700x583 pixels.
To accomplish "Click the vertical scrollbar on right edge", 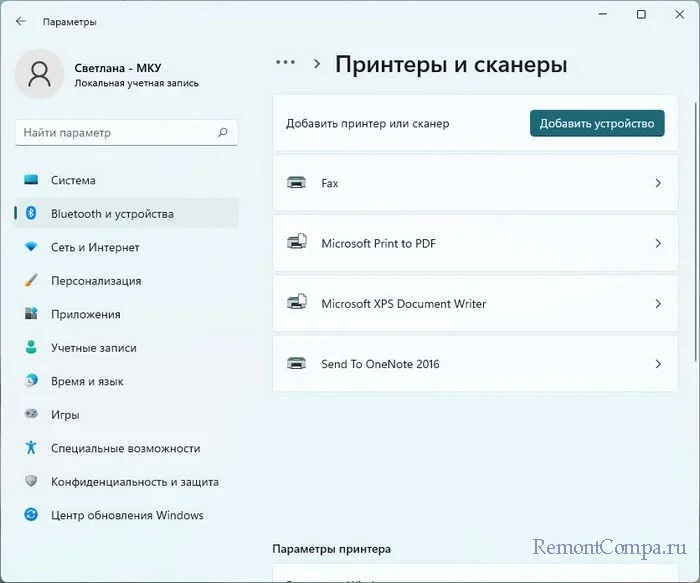I will click(x=695, y=220).
